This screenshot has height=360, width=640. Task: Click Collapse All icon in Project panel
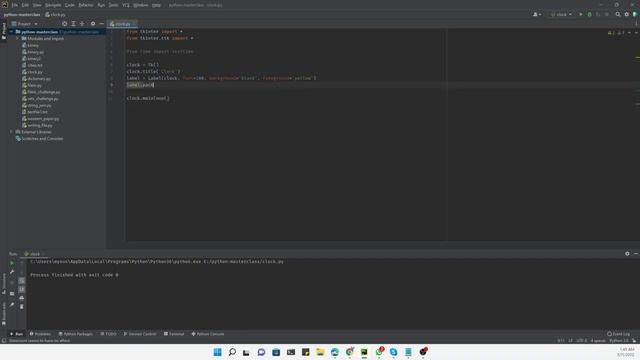tap(82, 24)
